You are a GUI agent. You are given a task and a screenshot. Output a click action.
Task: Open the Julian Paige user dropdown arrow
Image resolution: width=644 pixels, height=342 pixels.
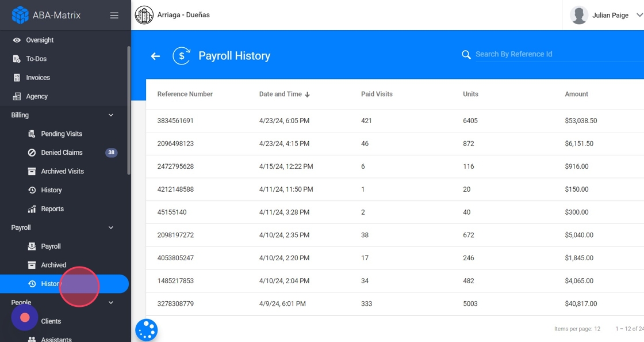[x=639, y=16]
